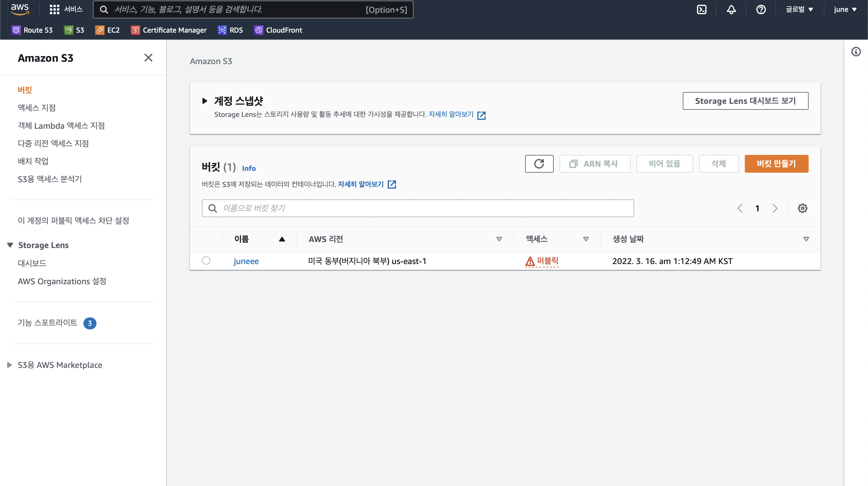868x486 pixels.
Task: Expand the 계정 스냅샷 section
Action: (204, 101)
